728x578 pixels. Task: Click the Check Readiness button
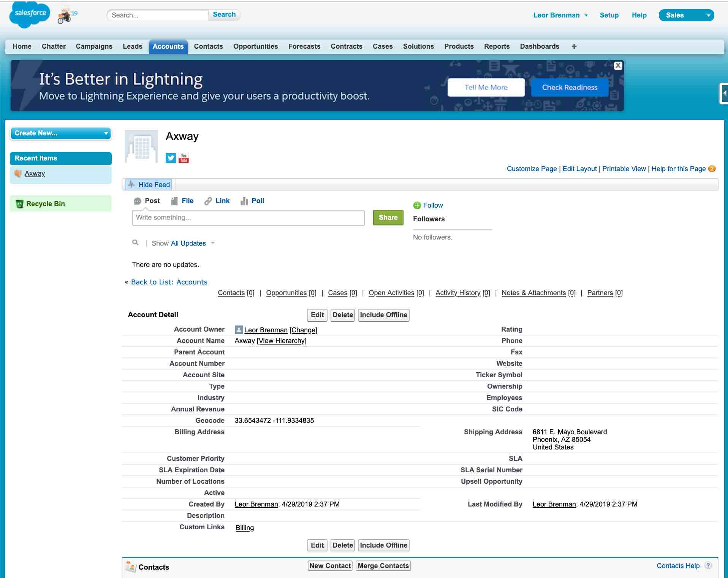570,87
